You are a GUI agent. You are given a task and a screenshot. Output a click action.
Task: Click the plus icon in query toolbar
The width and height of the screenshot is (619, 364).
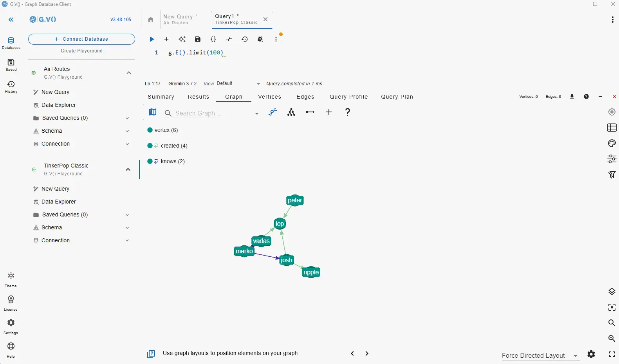(166, 39)
